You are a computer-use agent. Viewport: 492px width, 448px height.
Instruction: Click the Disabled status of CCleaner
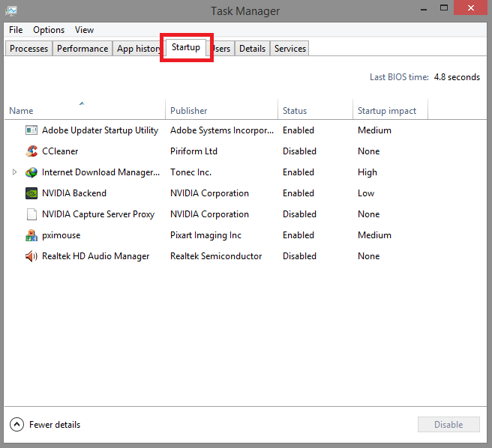click(x=299, y=151)
